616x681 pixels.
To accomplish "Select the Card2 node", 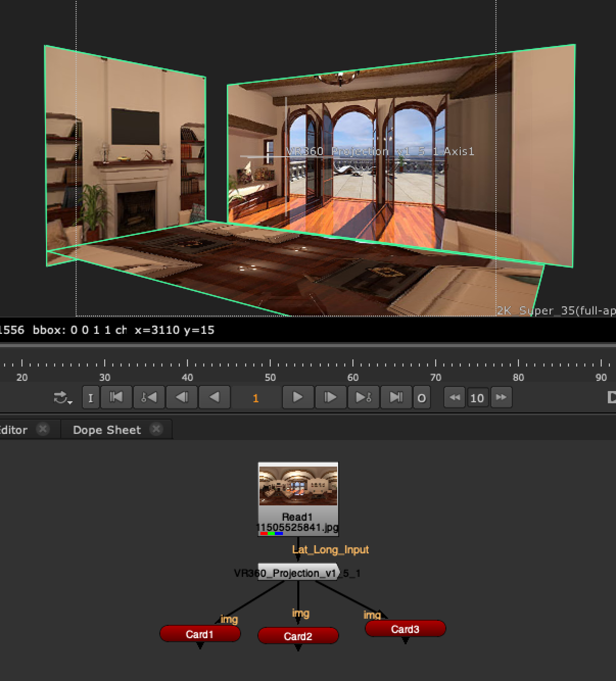I will (298, 636).
